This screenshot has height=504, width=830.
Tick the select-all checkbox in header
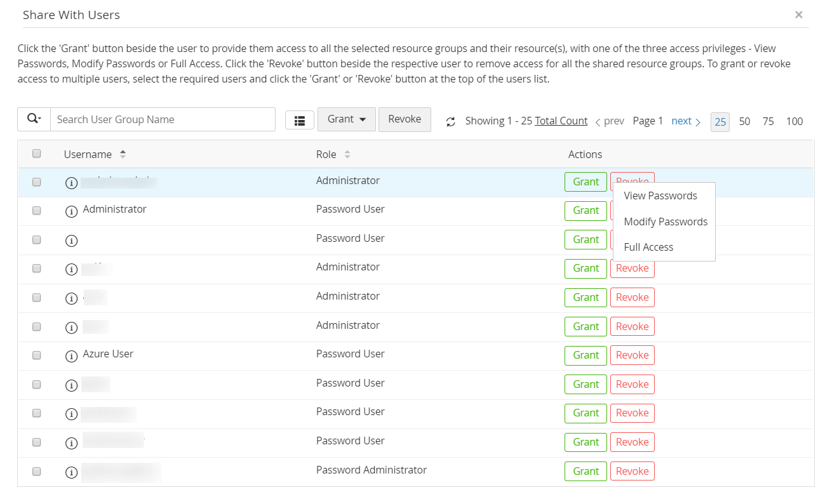coord(37,153)
